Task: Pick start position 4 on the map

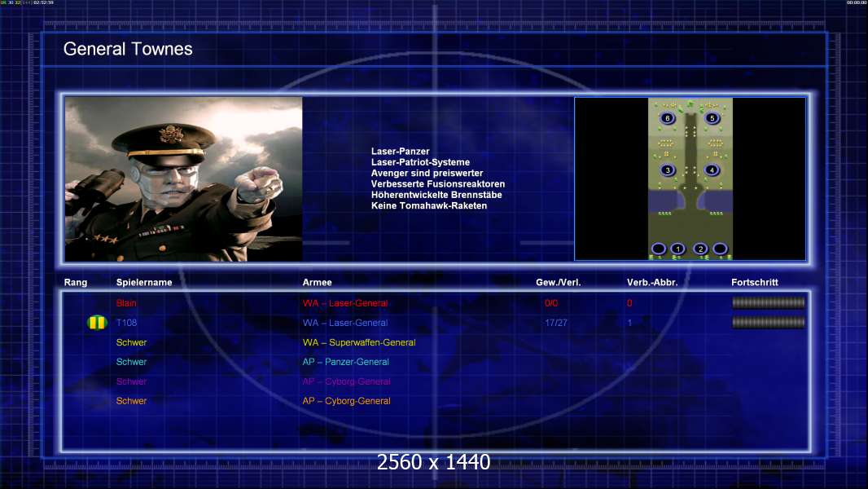Action: coord(712,170)
